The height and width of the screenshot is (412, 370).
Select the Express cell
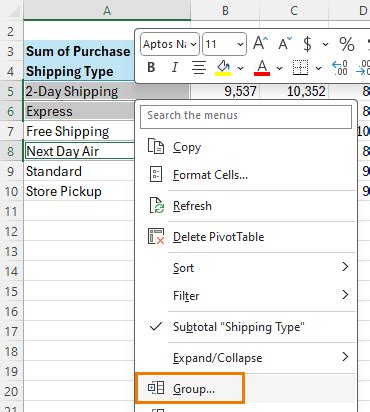tap(79, 111)
